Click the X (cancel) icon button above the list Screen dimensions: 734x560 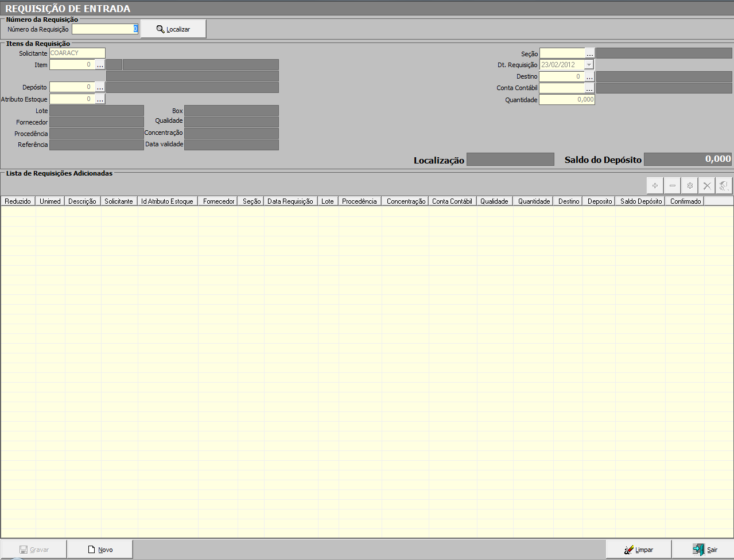tap(707, 186)
